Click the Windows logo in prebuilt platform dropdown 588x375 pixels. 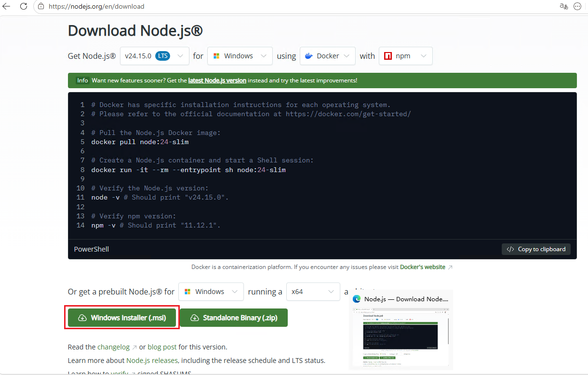(x=187, y=292)
